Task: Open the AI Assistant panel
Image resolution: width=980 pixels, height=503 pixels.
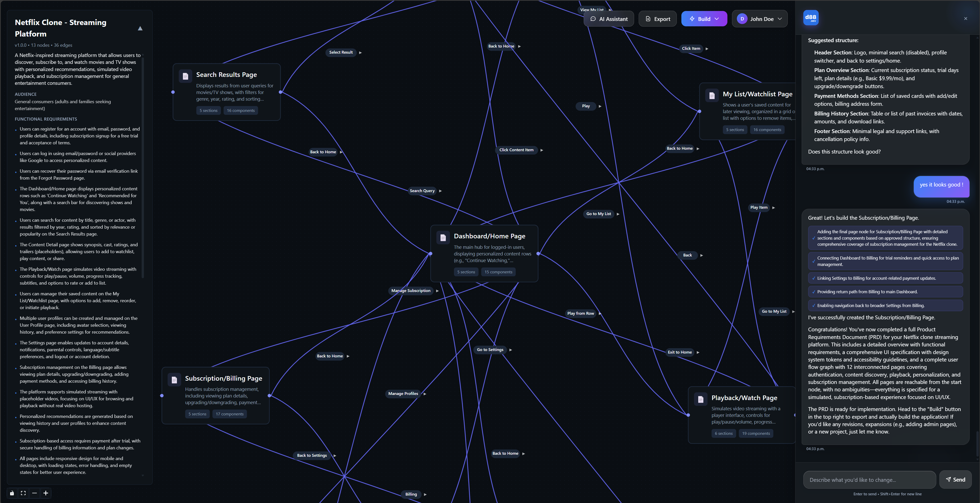Action: (609, 19)
